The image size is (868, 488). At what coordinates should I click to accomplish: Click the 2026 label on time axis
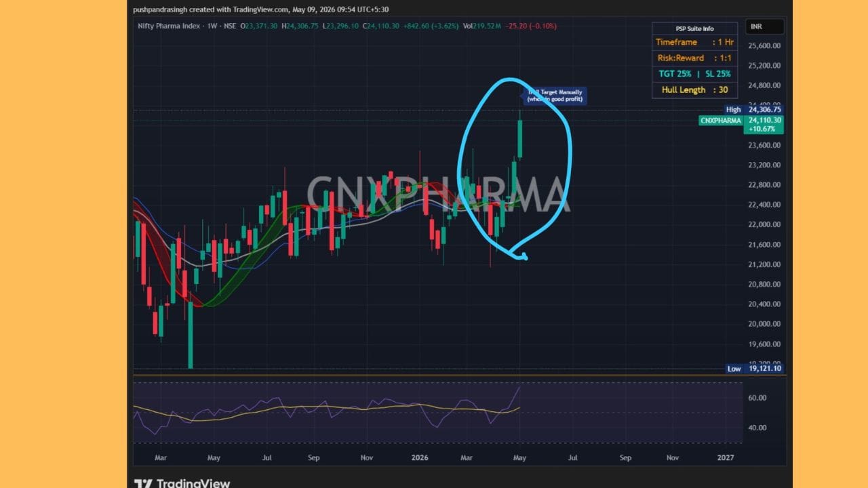click(x=420, y=457)
